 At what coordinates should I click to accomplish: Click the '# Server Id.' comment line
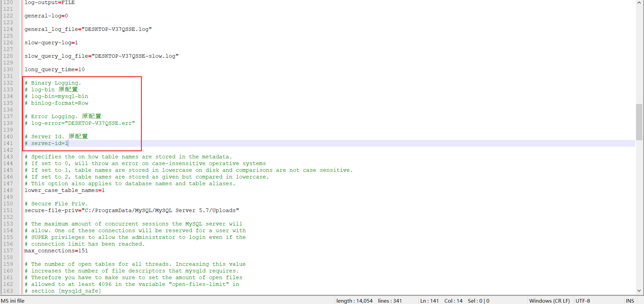click(x=56, y=137)
